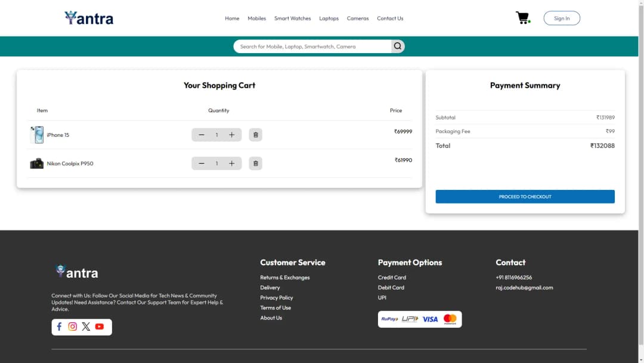This screenshot has height=363, width=644.
Task: Click the phone number +91 8116966256
Action: (x=514, y=278)
